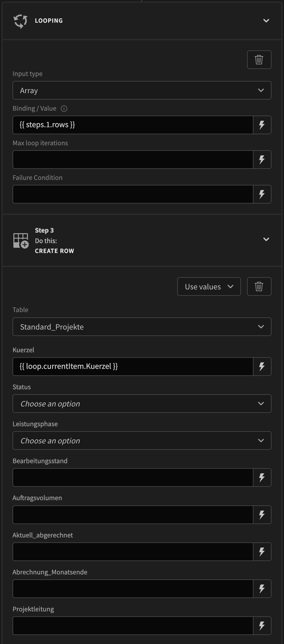Viewport: 284px width, 644px height.
Task: Click the Looping block icon
Action: pos(20,20)
